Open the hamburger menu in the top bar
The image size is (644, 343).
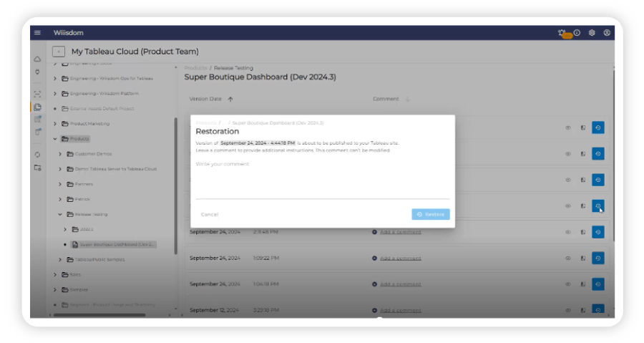(x=37, y=32)
